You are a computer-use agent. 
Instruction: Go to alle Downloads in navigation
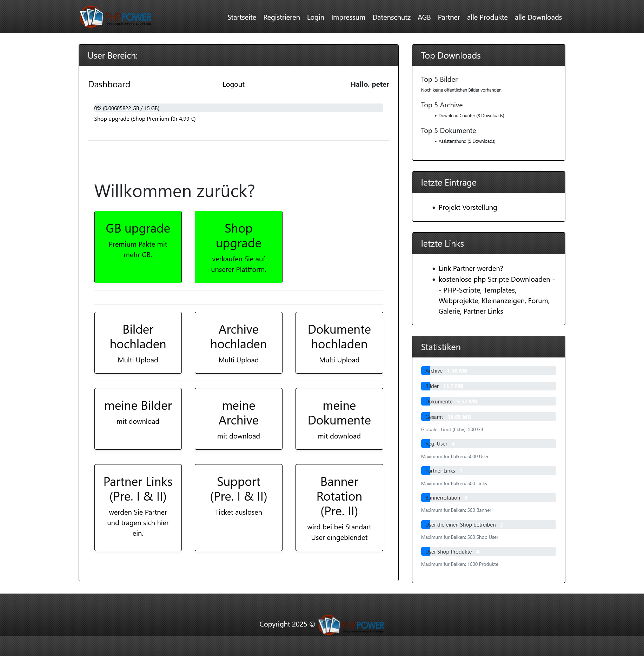pyautogui.click(x=538, y=17)
